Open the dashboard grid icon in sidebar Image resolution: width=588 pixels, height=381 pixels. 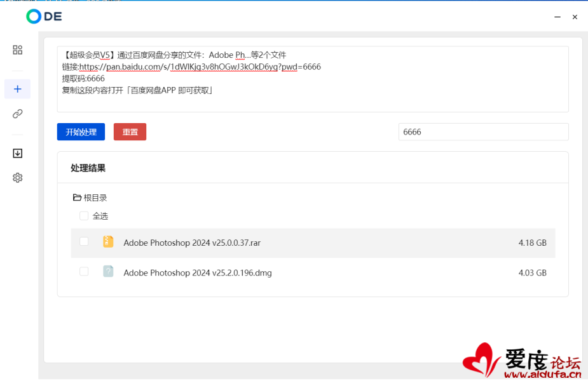18,50
